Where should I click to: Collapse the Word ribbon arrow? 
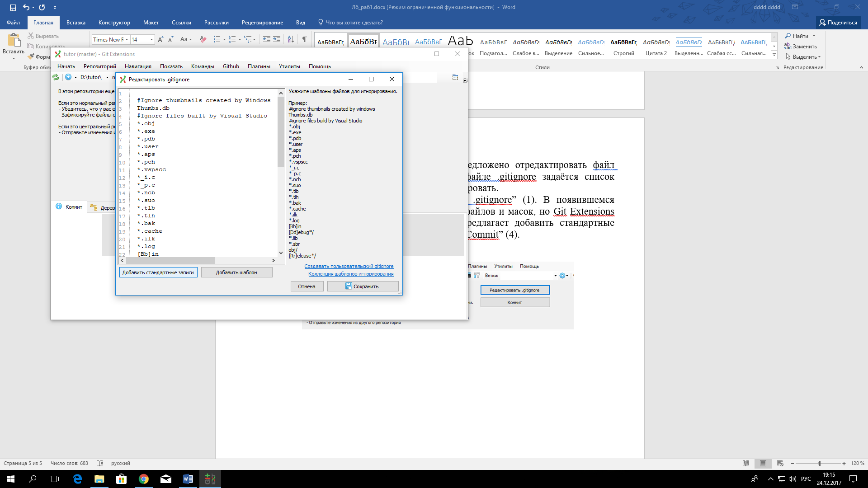coord(861,67)
